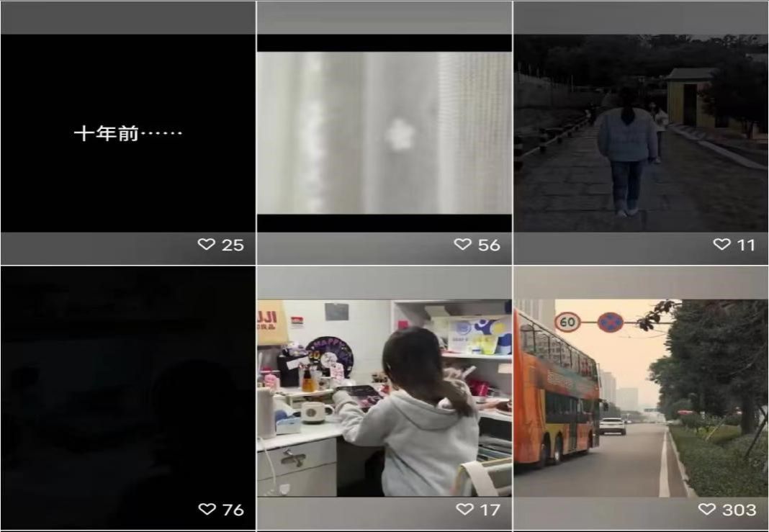The height and width of the screenshot is (532, 769).
Task: Click the 56 like count
Action: (488, 245)
